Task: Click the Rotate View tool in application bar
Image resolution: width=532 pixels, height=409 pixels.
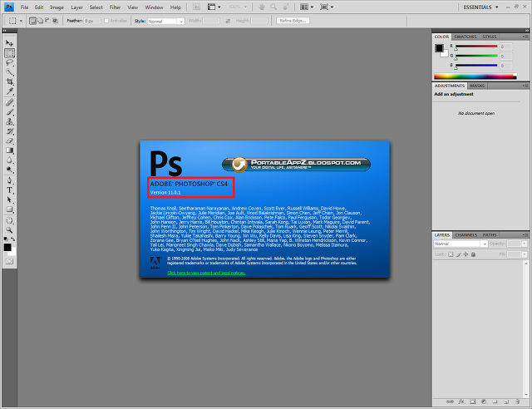Action: [286, 7]
